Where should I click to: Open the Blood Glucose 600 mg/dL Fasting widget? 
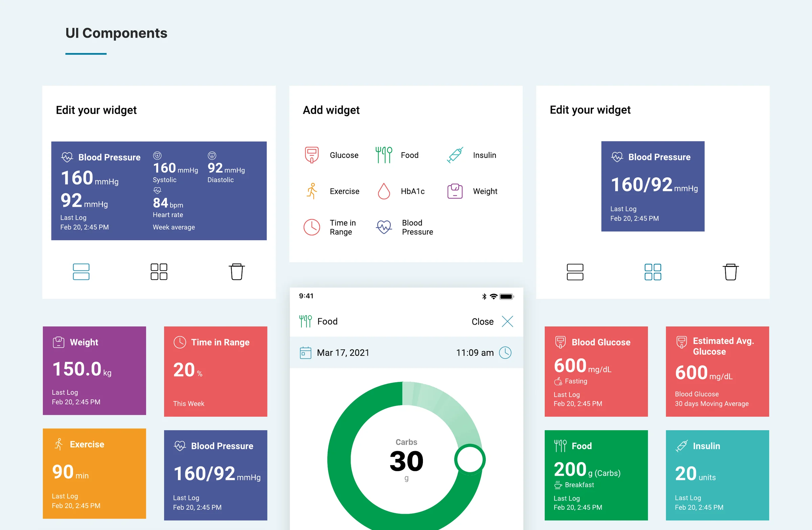[x=596, y=371]
